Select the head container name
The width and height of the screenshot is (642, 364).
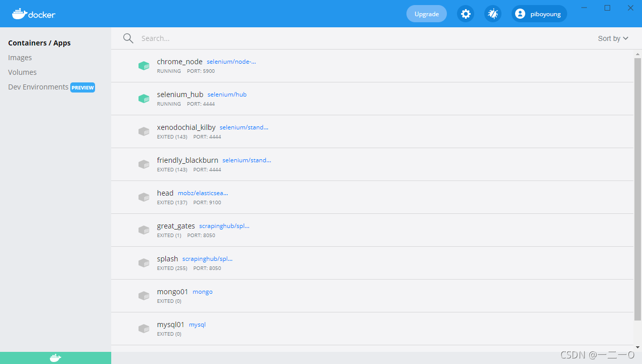click(x=165, y=193)
